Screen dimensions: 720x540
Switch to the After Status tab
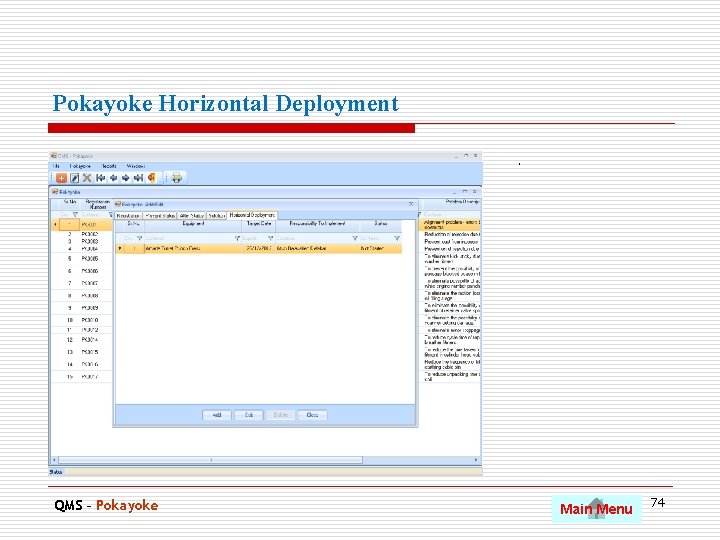[x=191, y=215]
